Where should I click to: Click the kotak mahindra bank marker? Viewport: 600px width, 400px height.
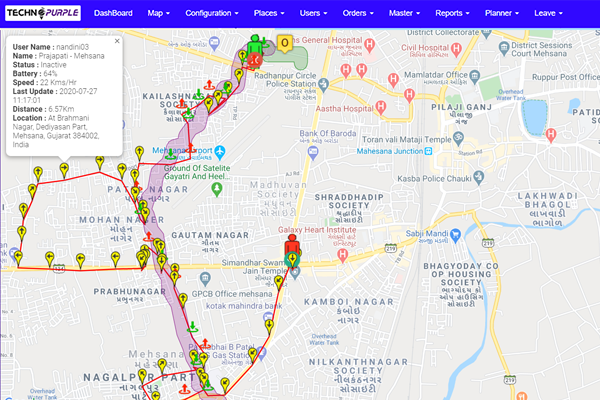click(269, 317)
